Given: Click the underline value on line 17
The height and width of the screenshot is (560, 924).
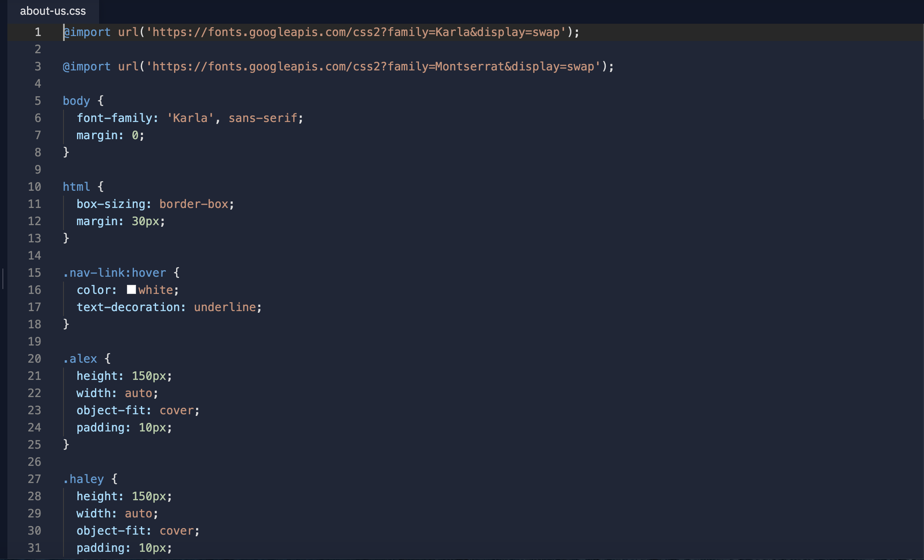Looking at the screenshot, I should [x=225, y=307].
